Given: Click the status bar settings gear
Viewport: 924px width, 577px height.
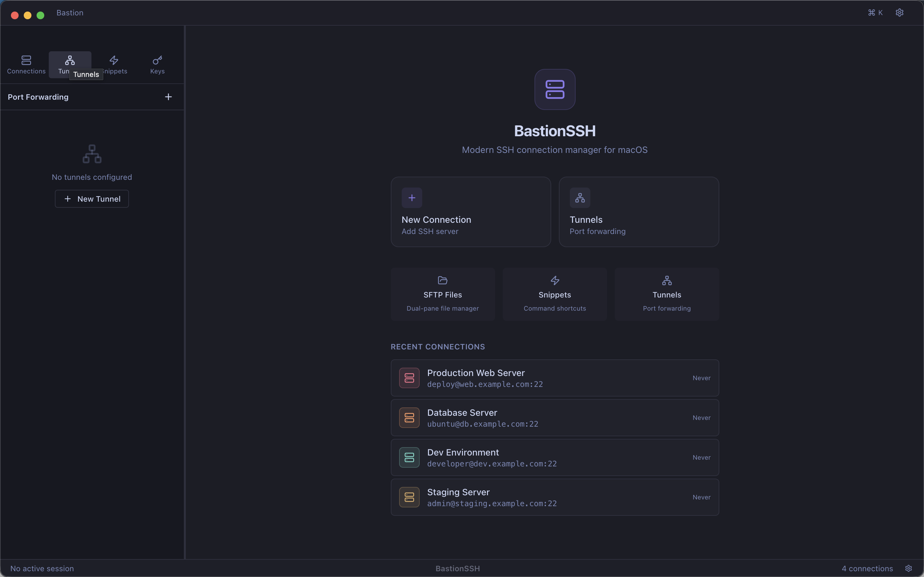Looking at the screenshot, I should click(x=908, y=568).
